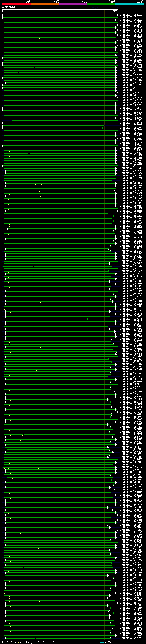Click the purple ~60% identity legend segment
This screenshot has width=146, height=644.
click(73, 4)
